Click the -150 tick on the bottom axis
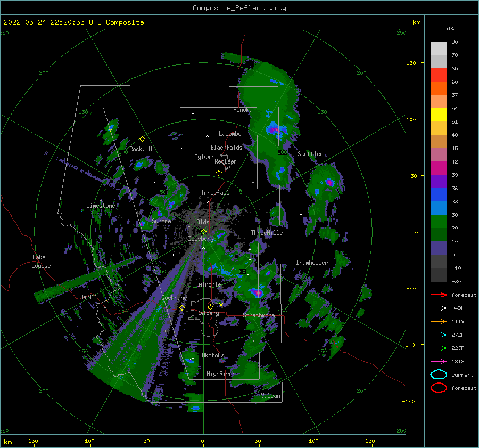 (x=32, y=441)
